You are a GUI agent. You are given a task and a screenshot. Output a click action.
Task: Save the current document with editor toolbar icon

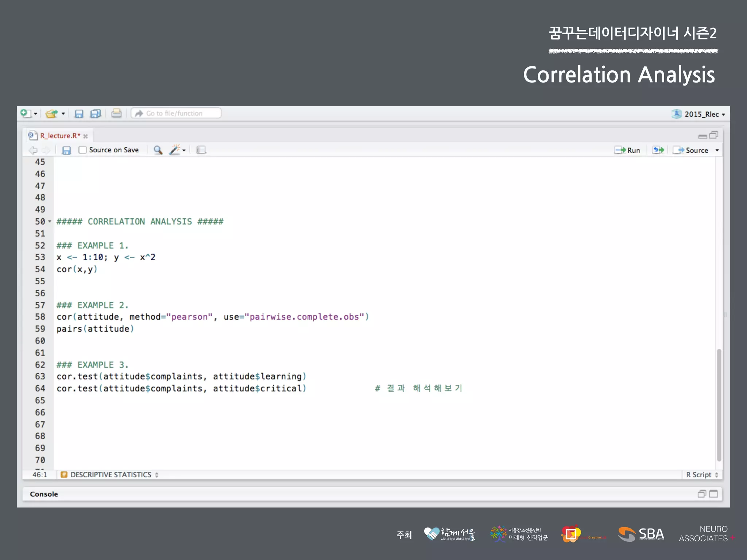66,150
